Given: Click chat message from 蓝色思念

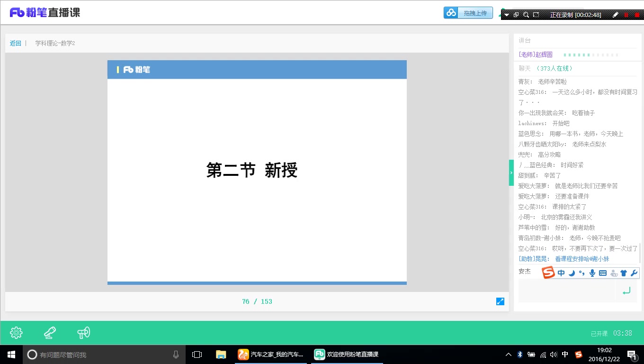Looking at the screenshot, I should pos(571,134).
